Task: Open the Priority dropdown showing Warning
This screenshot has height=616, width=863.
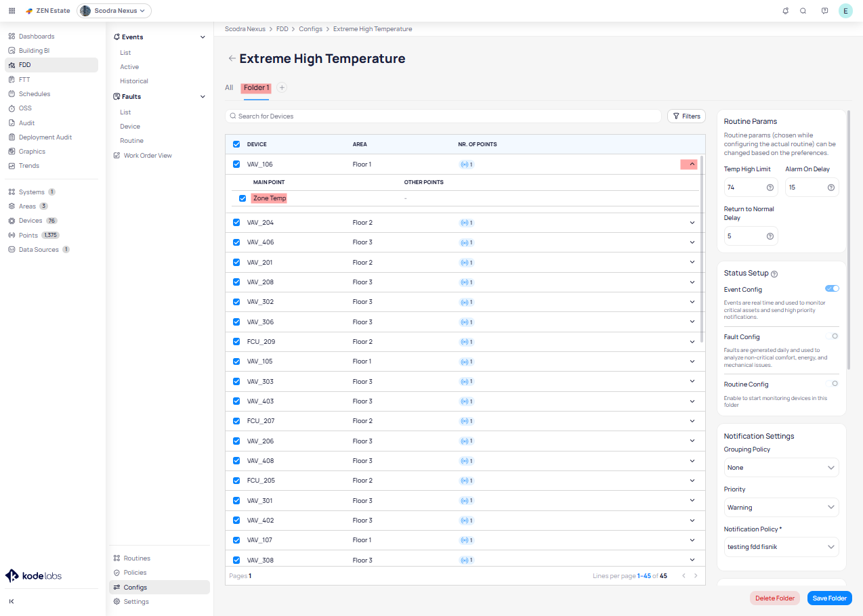Action: pos(781,508)
